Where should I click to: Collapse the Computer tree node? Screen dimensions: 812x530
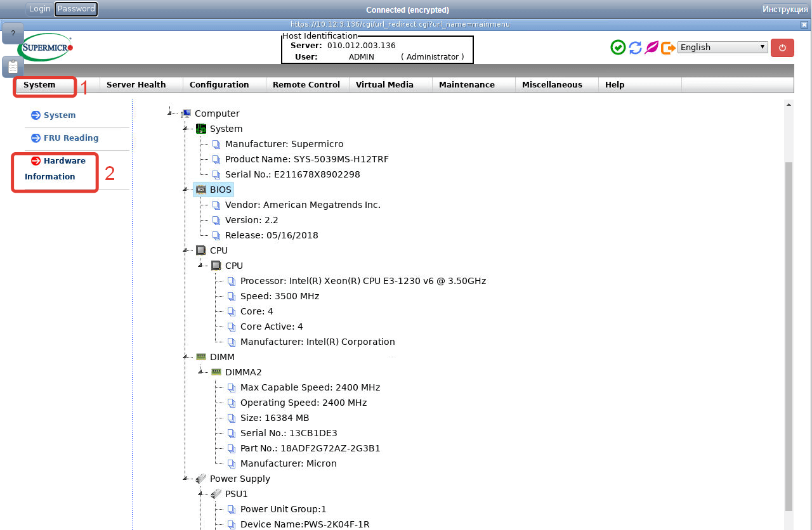[x=171, y=114]
